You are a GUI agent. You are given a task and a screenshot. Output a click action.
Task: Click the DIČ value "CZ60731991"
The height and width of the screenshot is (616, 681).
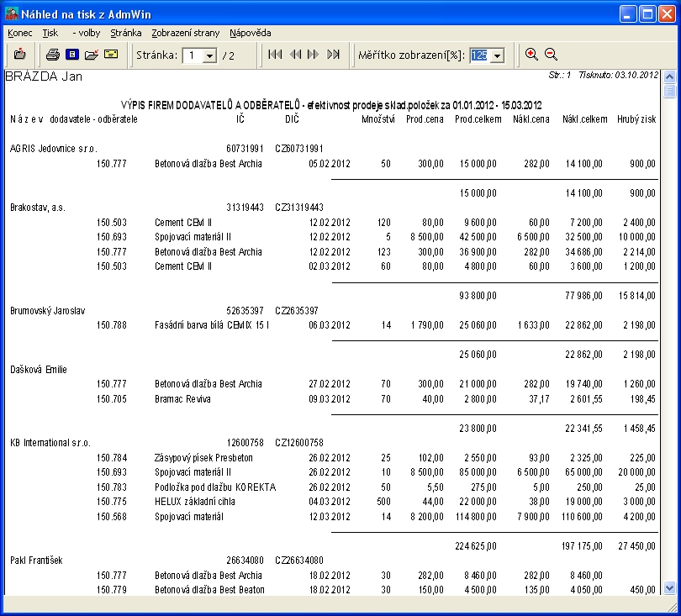click(299, 149)
